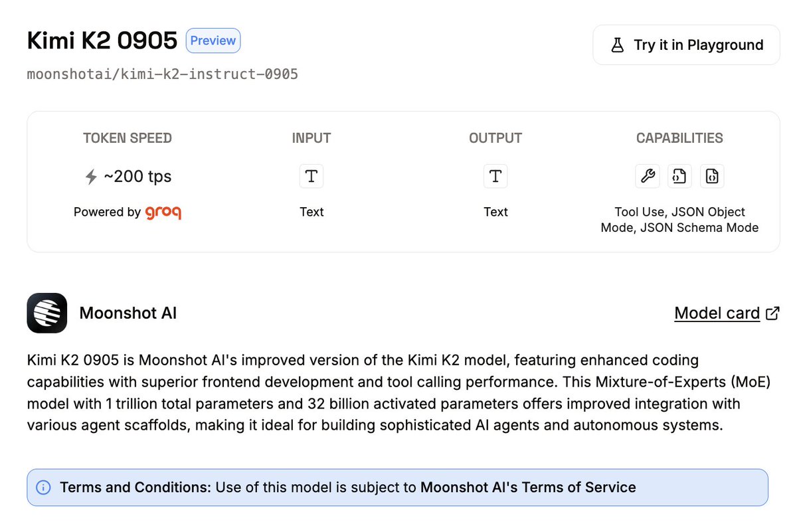Click the Preview badge

tap(213, 41)
